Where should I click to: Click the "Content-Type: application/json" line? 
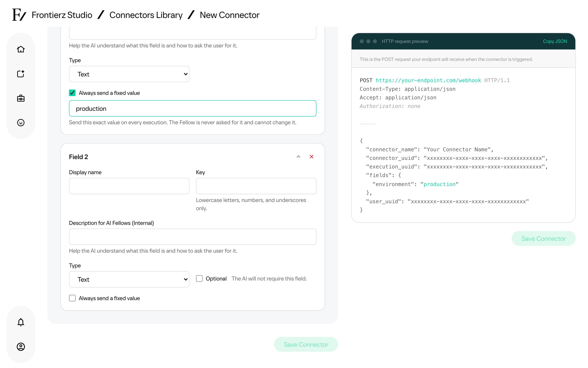(x=408, y=89)
